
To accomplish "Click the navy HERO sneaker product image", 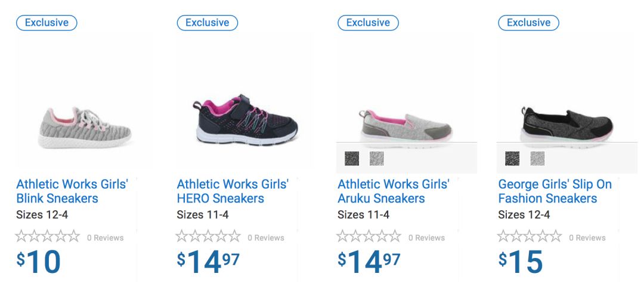I will click(245, 119).
